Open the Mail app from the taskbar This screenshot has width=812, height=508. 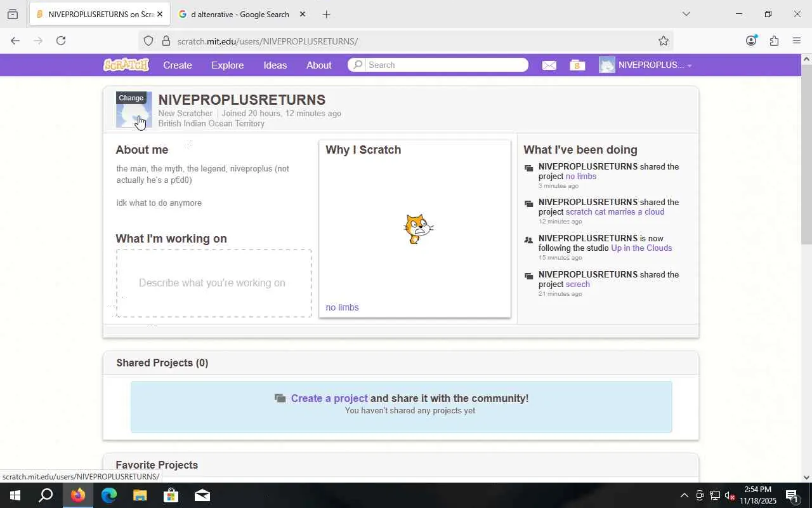202,495
